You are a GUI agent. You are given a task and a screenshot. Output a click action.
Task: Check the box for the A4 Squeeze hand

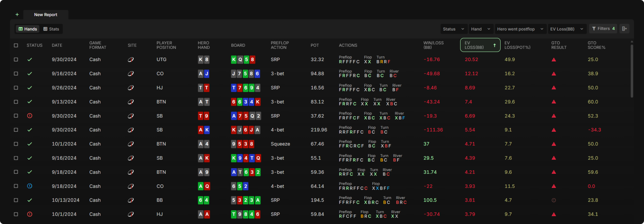tap(16, 144)
